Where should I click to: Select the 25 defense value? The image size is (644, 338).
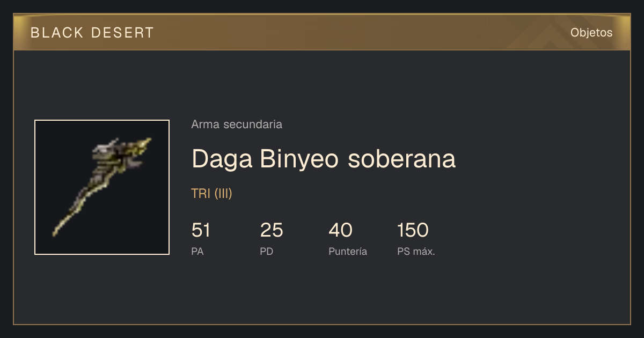[272, 230]
